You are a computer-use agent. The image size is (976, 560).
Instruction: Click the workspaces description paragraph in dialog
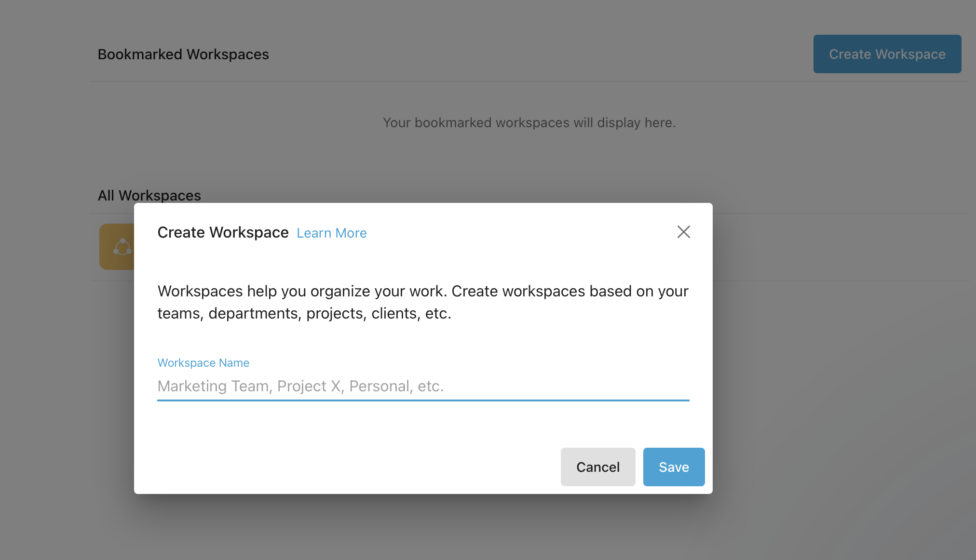[423, 302]
